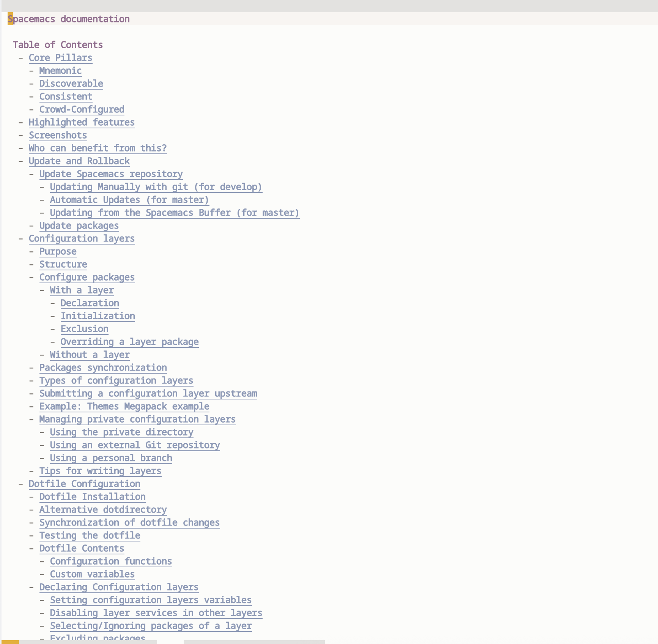Go to the Exclusion section
Viewport: 658px width, 644px height.
(84, 329)
